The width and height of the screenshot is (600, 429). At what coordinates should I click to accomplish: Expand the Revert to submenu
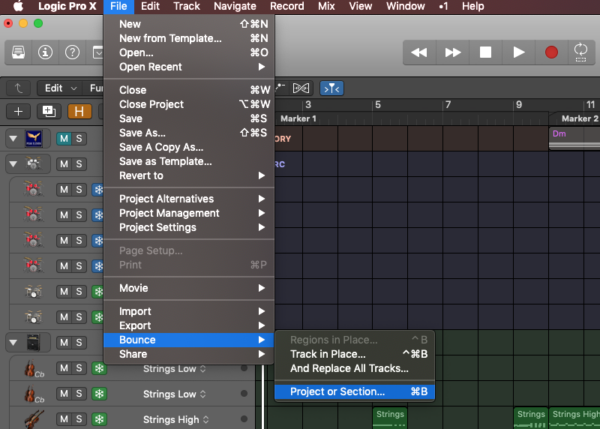coord(189,176)
